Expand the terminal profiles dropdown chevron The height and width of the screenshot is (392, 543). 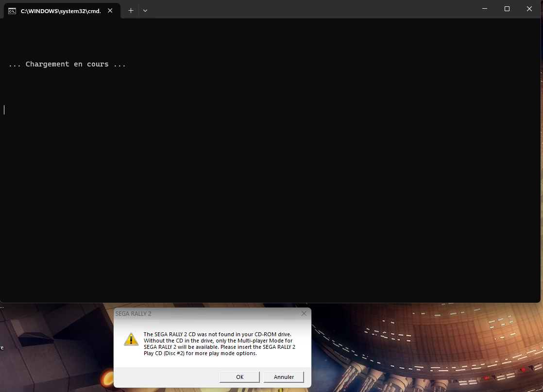145,11
